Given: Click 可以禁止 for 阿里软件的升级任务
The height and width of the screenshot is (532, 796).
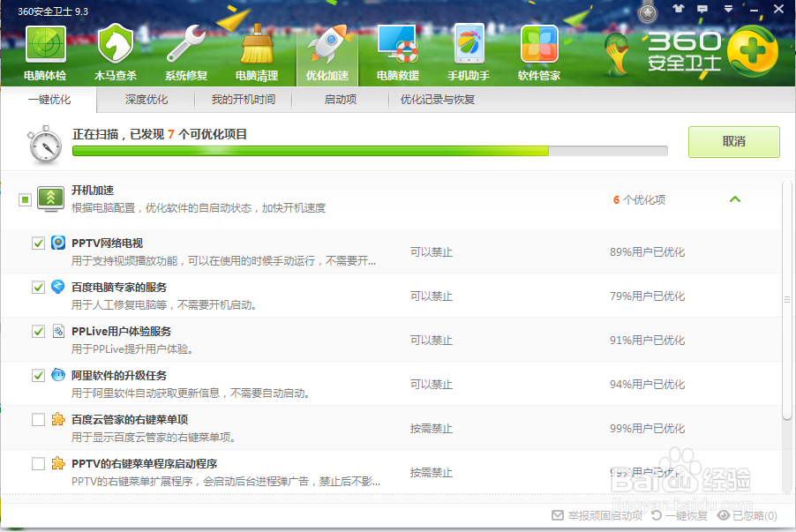Looking at the screenshot, I should (x=431, y=385).
